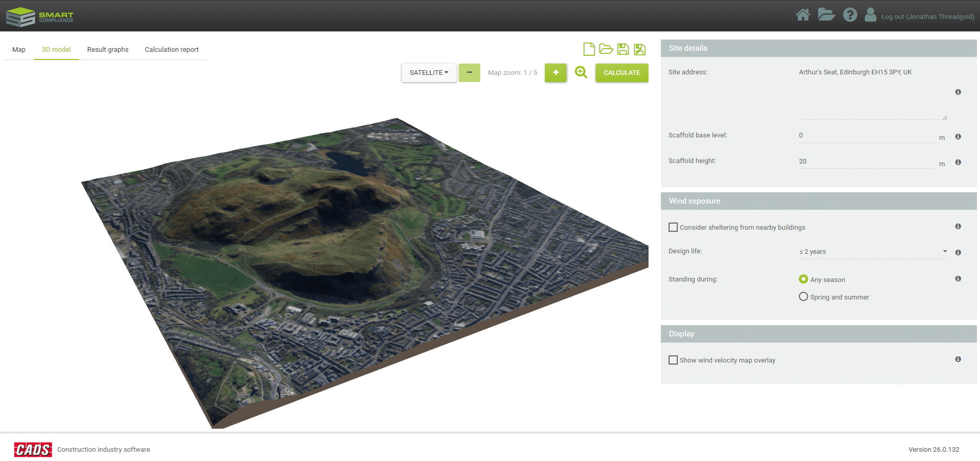Screen dimensions: 980x461
Task: Switch to the Result graphs tab
Action: [108, 50]
